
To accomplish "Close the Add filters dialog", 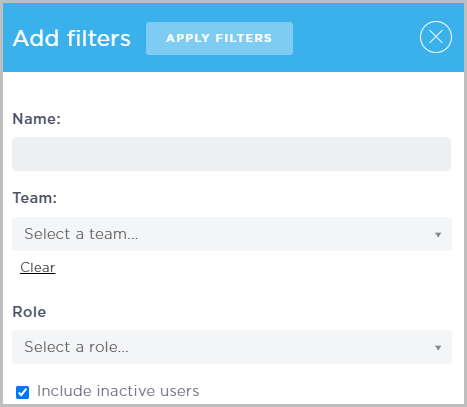I will click(436, 37).
